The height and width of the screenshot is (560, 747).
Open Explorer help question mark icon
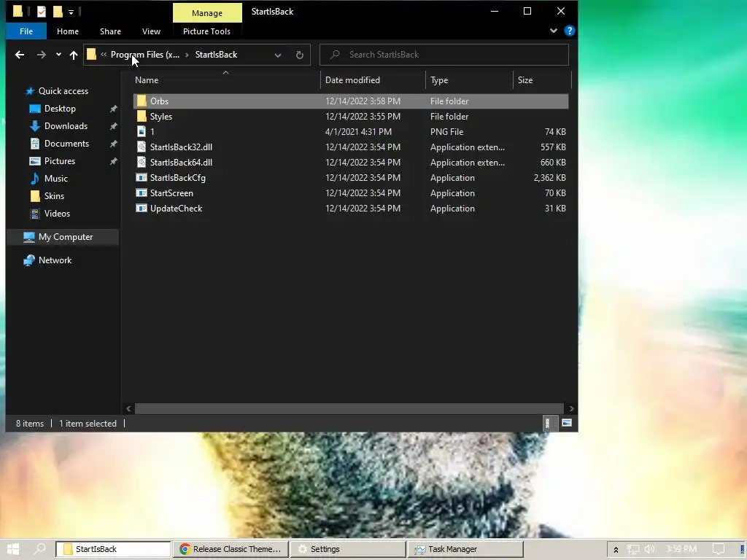[x=569, y=31]
